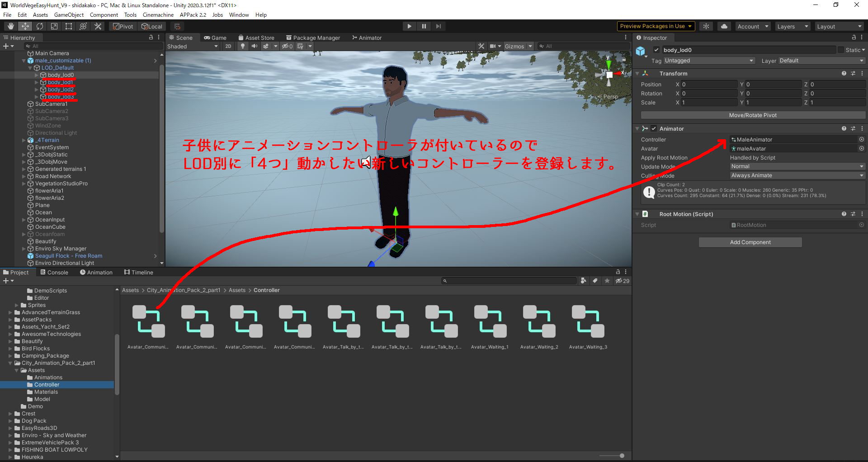This screenshot has height=462, width=868.
Task: Open the Shaded draw mode dropdown
Action: tap(192, 46)
